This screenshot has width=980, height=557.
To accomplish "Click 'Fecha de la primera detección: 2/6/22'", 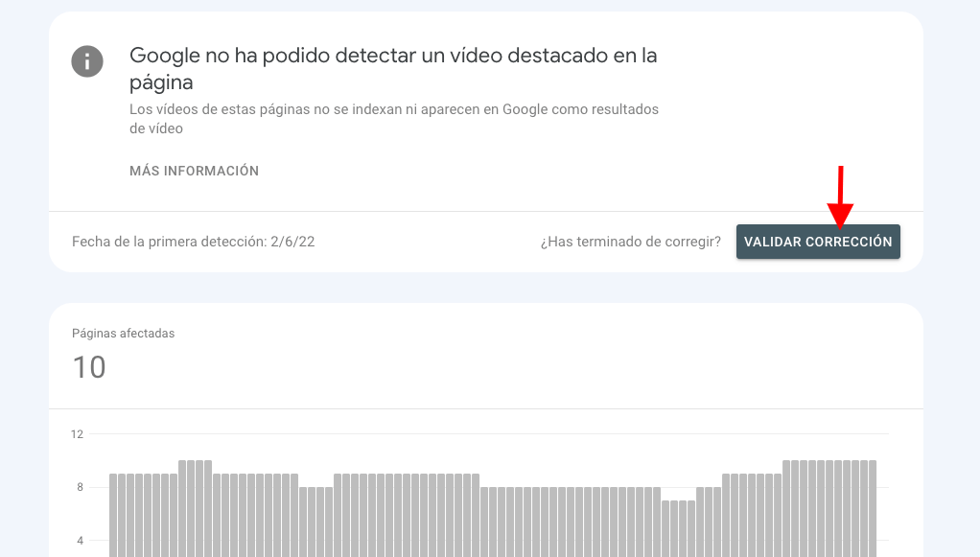I will click(x=193, y=242).
